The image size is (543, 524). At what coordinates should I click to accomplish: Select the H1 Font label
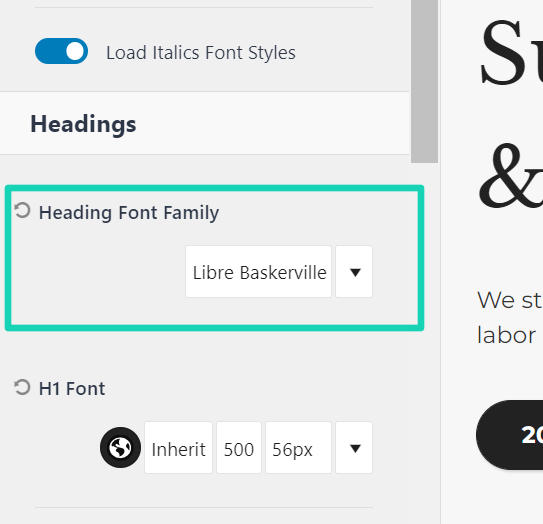pos(72,389)
